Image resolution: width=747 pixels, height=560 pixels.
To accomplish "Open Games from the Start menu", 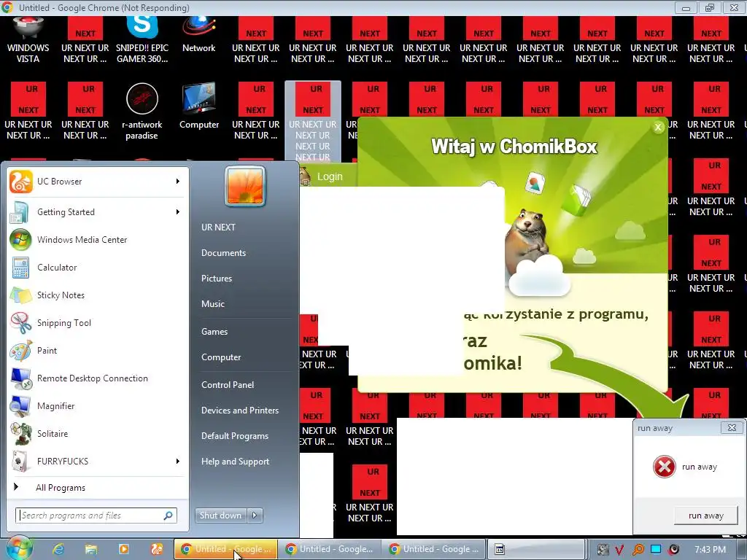I will tap(214, 332).
